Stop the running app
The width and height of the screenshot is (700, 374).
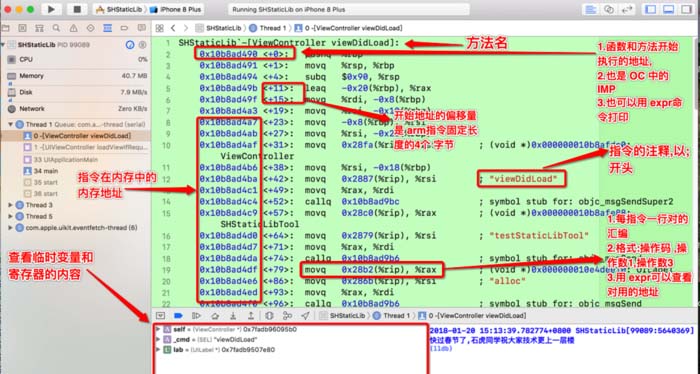(x=77, y=9)
